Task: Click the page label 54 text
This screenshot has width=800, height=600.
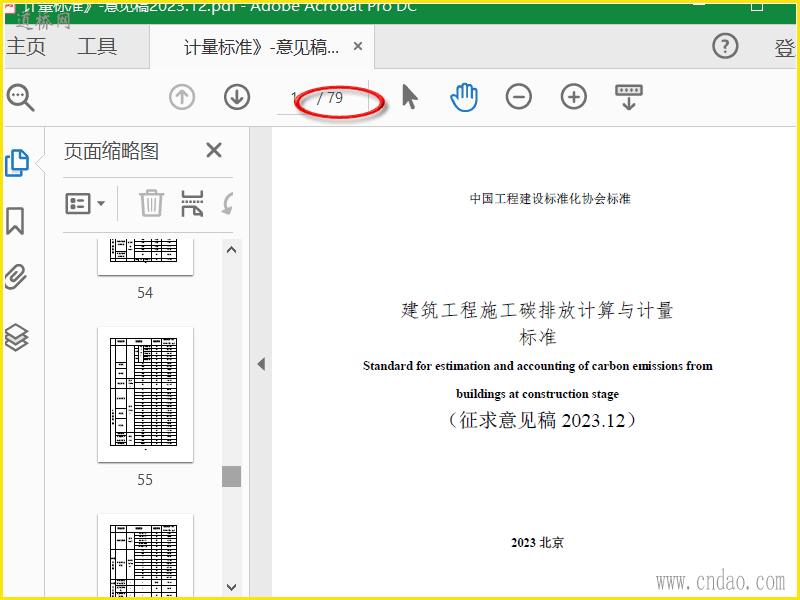Action: click(145, 293)
